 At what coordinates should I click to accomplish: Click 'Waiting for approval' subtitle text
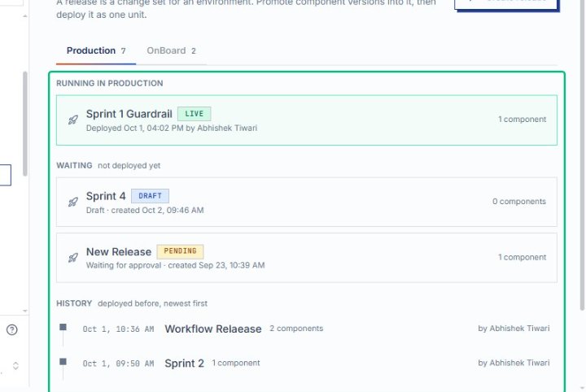124,265
